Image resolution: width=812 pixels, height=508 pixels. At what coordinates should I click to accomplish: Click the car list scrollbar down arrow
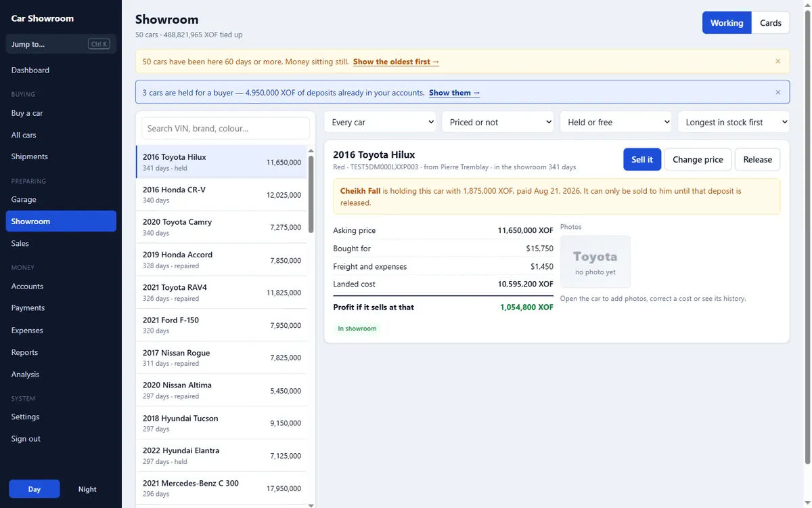point(311,505)
